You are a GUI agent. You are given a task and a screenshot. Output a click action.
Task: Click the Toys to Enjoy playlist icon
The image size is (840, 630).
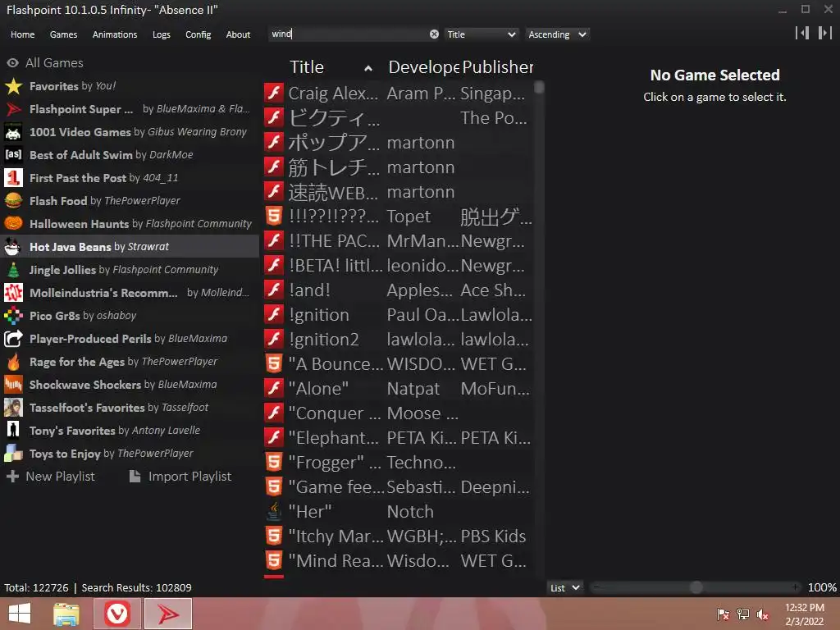click(x=13, y=453)
